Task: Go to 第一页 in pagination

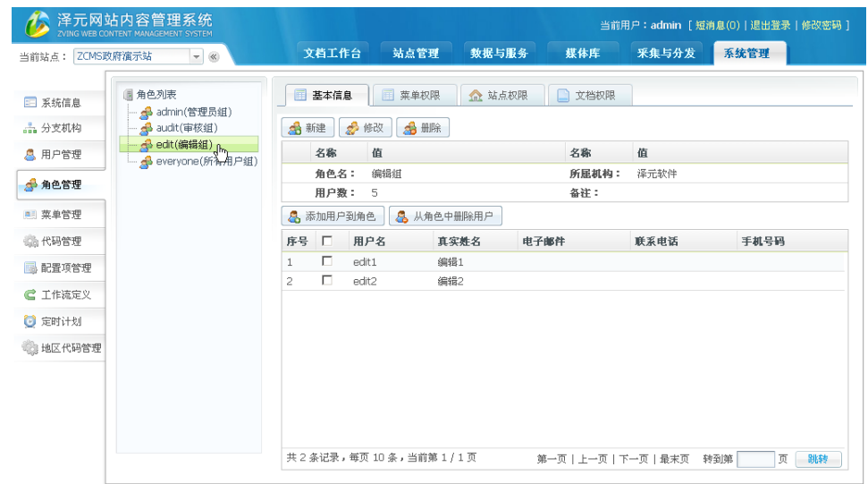Action: coord(552,459)
